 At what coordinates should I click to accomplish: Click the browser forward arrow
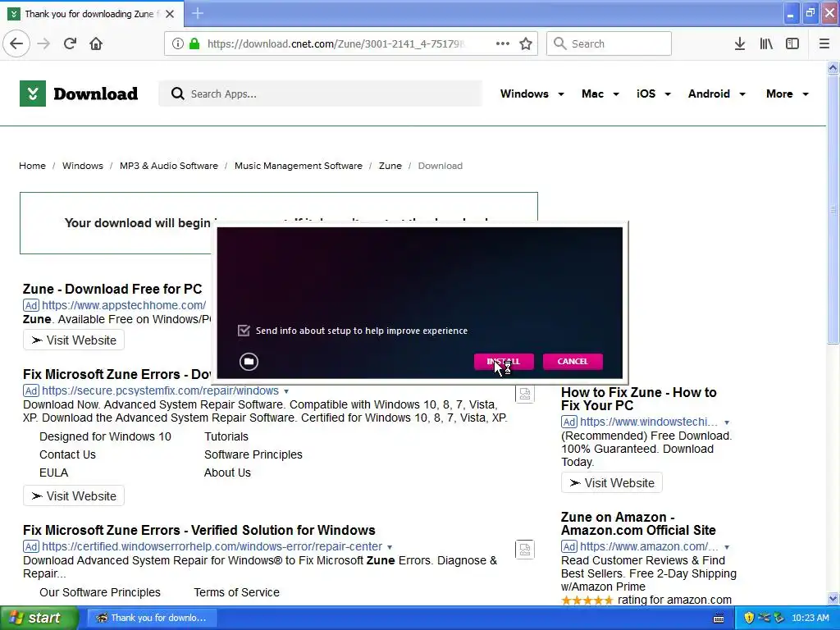pos(43,43)
